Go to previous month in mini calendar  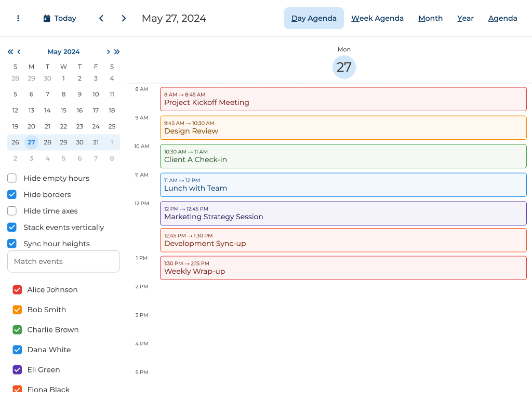click(x=19, y=51)
